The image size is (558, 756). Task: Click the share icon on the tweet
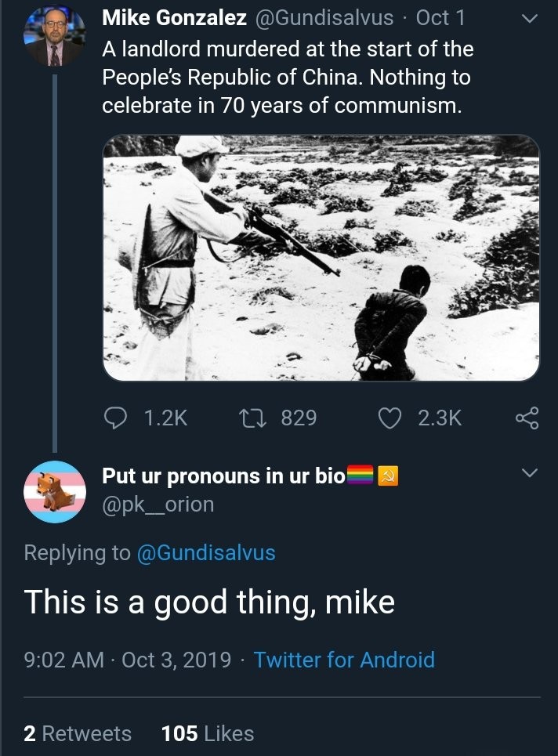pyautogui.click(x=527, y=418)
